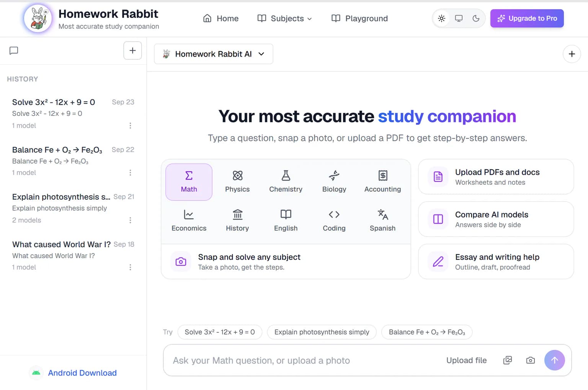Screen dimensions: 588x390
Task: Try the suggestion Explain photosynthesis simply
Action: tap(322, 332)
